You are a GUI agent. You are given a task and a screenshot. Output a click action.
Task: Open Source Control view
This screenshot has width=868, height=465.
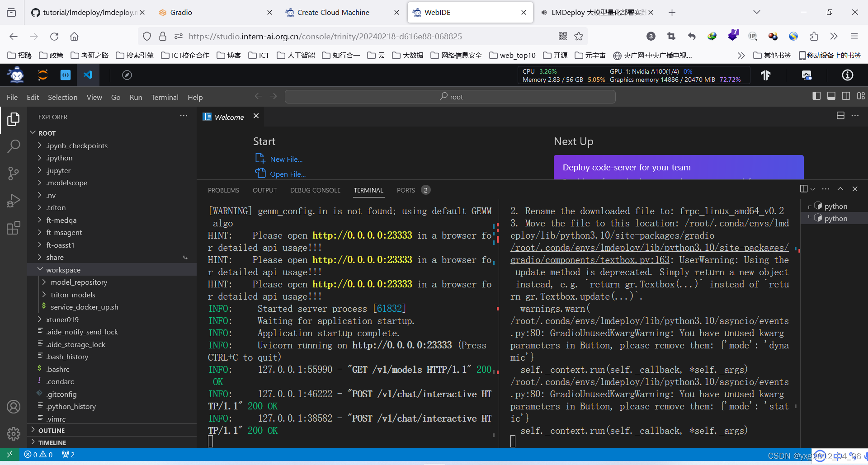14,173
